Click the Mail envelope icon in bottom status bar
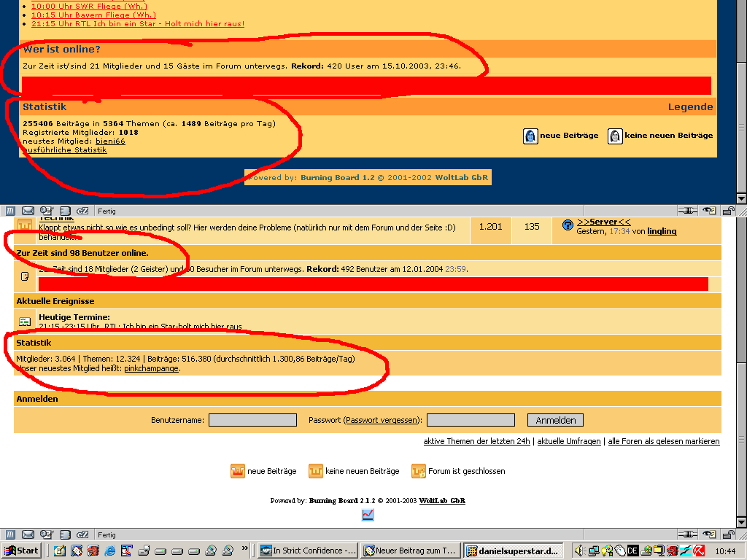Screen dimensions: 747x560 click(x=28, y=534)
